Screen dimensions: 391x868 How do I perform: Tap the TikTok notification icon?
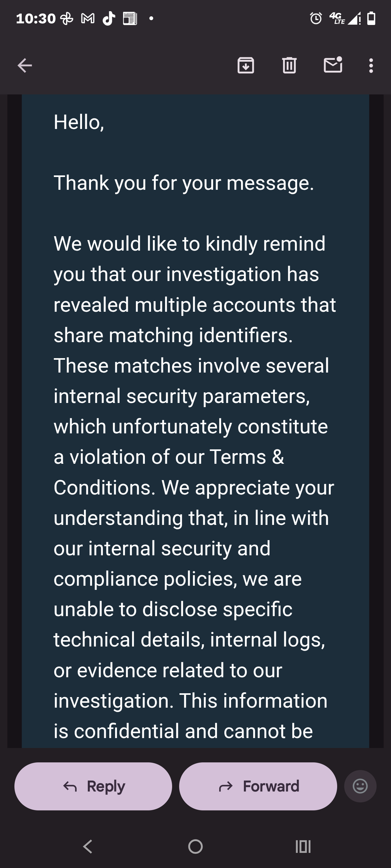click(x=109, y=19)
